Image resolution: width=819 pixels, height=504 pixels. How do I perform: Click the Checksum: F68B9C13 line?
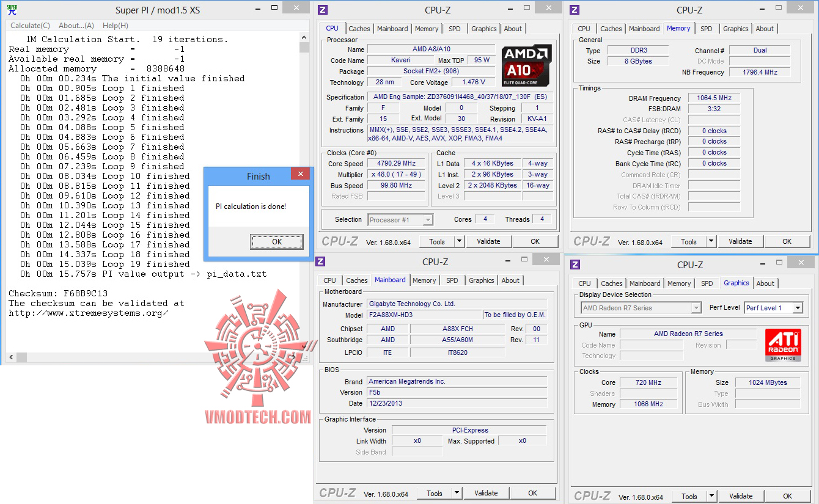click(58, 293)
